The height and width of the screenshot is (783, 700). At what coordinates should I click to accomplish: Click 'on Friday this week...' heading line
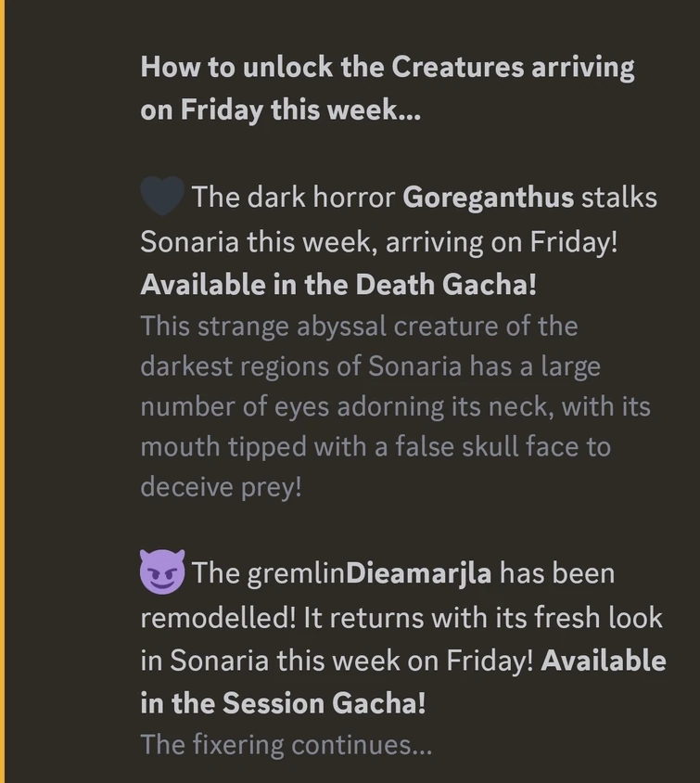pyautogui.click(x=280, y=109)
